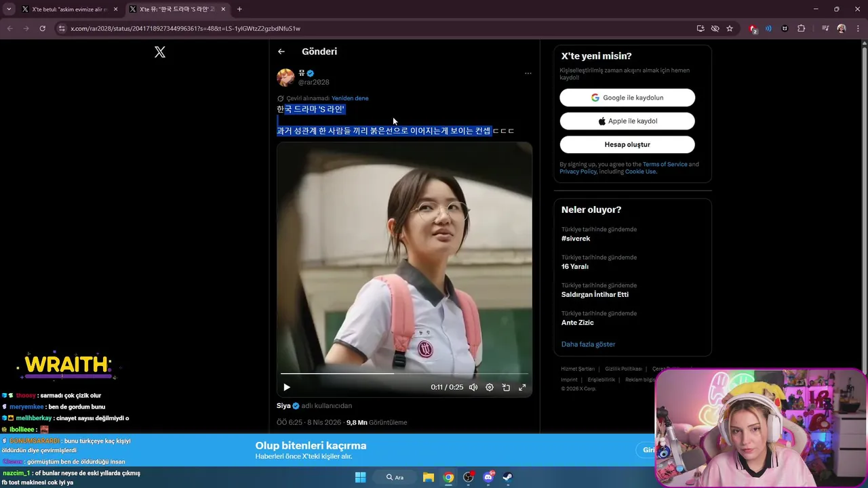Viewport: 868px width, 488px height.
Task: Open Gizlilik Politikası footer link
Action: [x=623, y=369]
